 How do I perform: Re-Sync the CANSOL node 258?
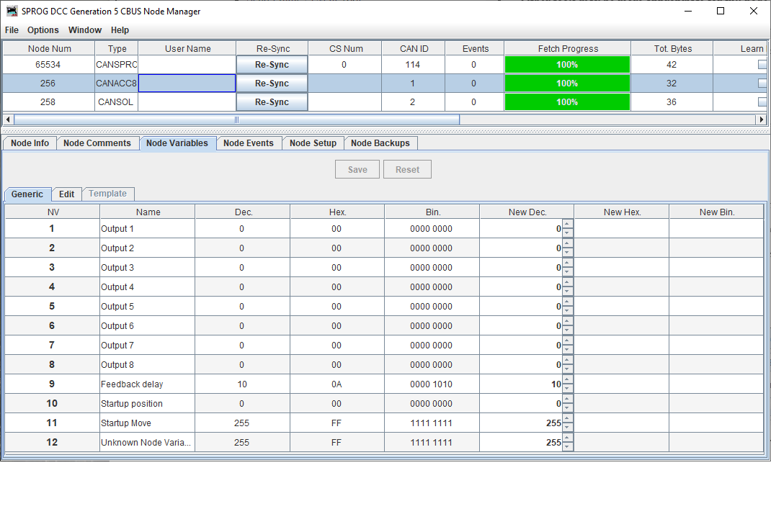(272, 102)
